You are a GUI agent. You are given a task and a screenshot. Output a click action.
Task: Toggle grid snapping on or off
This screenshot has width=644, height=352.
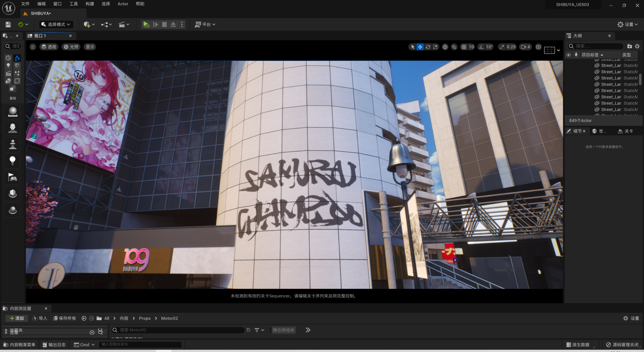coord(464,47)
